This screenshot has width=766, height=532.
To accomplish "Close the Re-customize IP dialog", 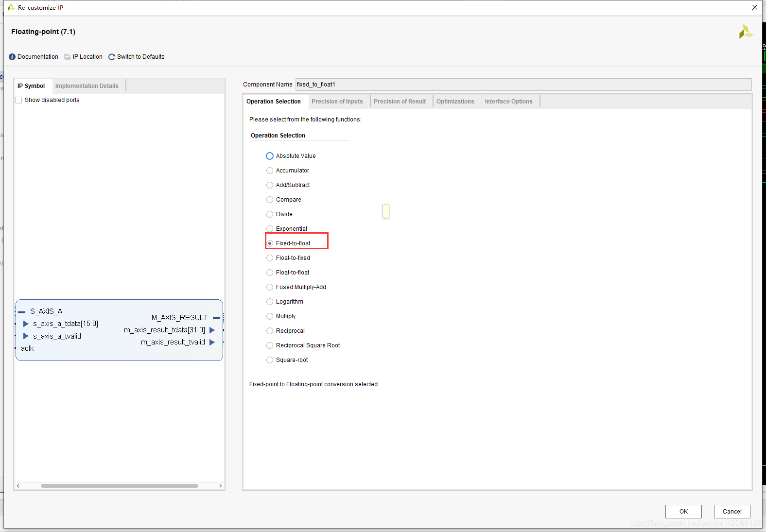I will [x=755, y=7].
